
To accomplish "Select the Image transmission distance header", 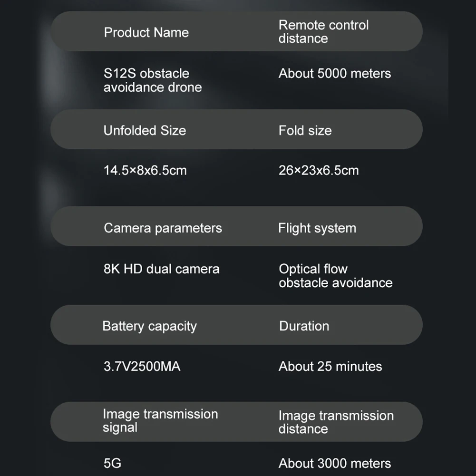I will click(336, 422).
